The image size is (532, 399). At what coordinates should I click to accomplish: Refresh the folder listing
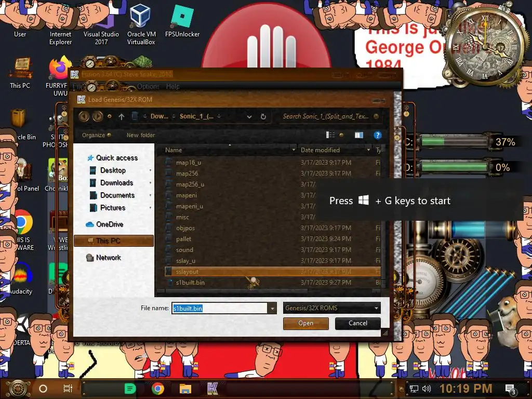click(x=263, y=117)
